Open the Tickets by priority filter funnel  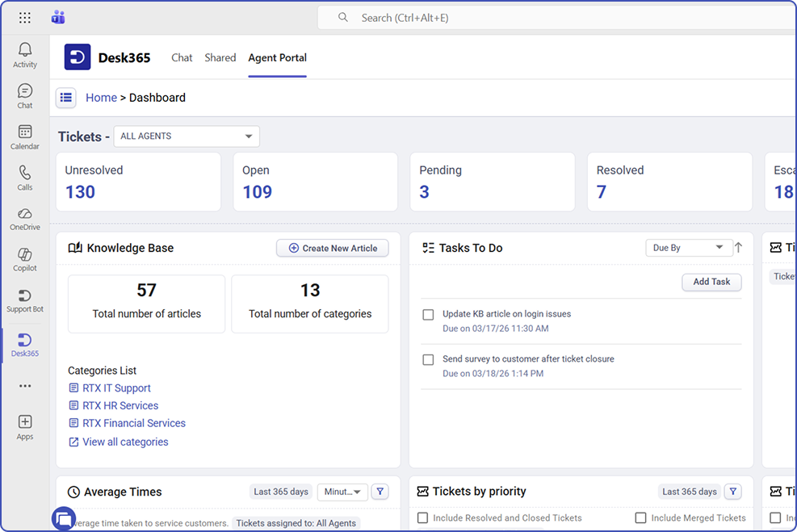[x=733, y=492]
